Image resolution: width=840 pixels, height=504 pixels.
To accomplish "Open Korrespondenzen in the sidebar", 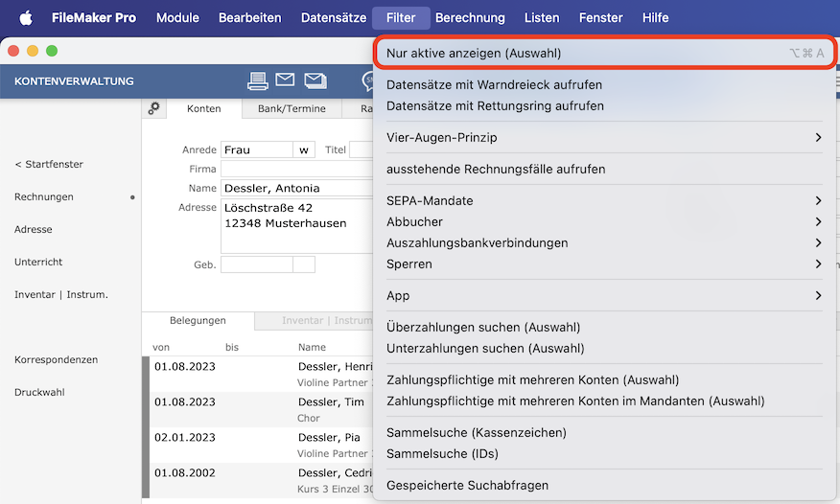I will 57,359.
